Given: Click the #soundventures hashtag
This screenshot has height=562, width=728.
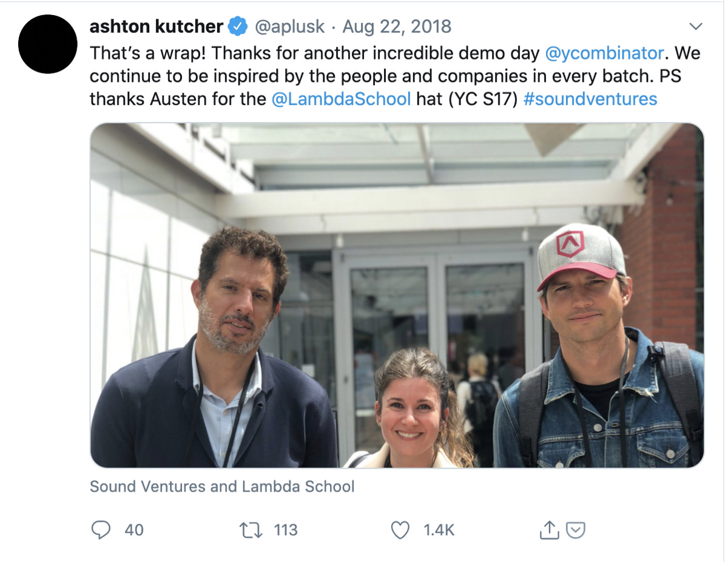Looking at the screenshot, I should click(590, 99).
